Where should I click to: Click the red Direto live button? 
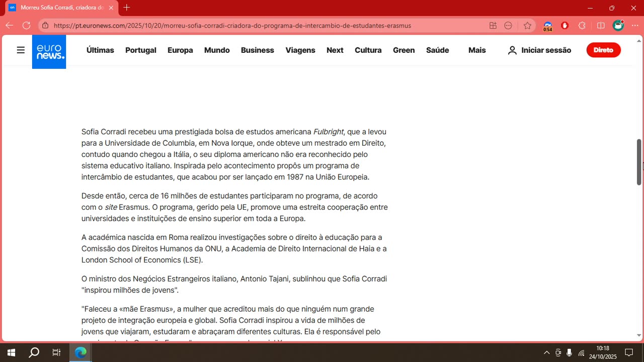click(x=604, y=50)
